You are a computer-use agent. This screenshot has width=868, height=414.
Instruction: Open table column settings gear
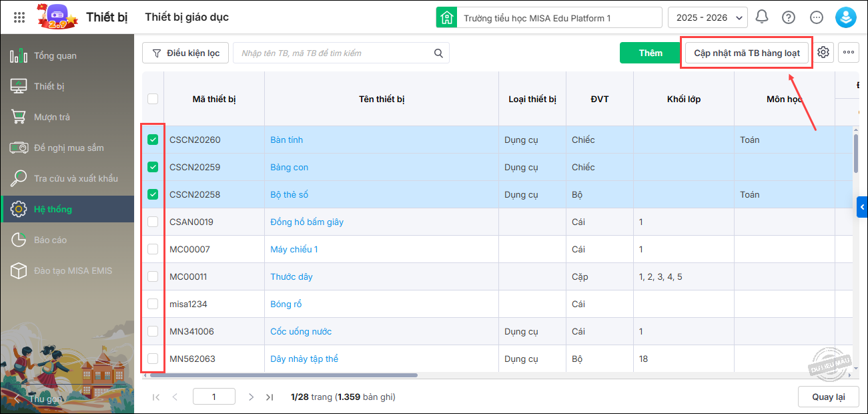823,53
